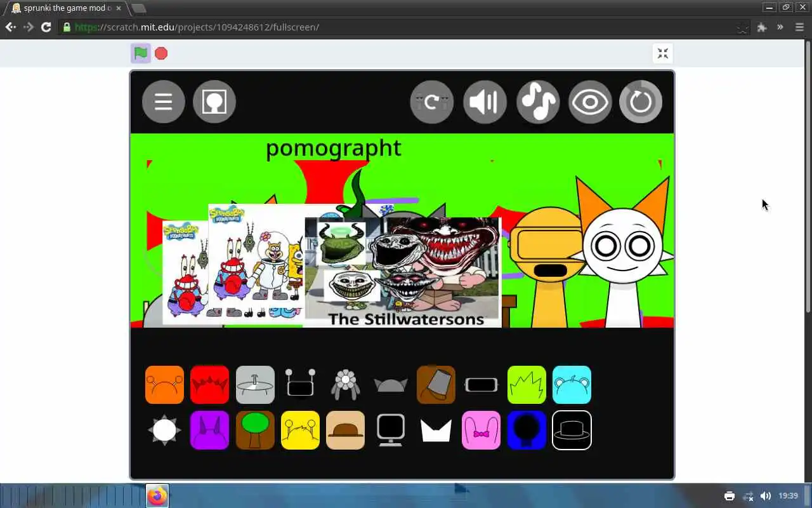This screenshot has width=812, height=508.
Task: Toggle visibility with the eye button
Action: 590,102
